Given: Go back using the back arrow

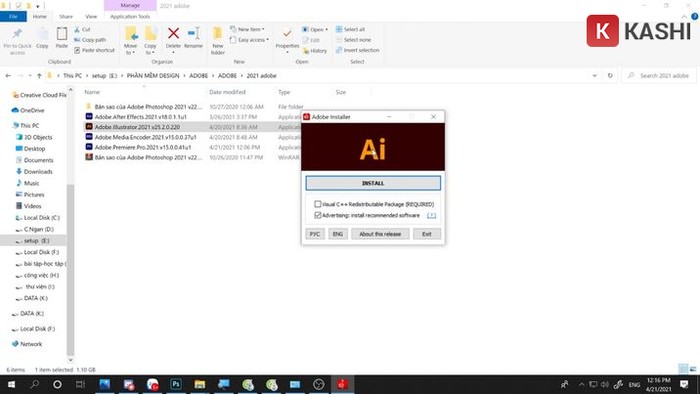Looking at the screenshot, I should pyautogui.click(x=8, y=76).
